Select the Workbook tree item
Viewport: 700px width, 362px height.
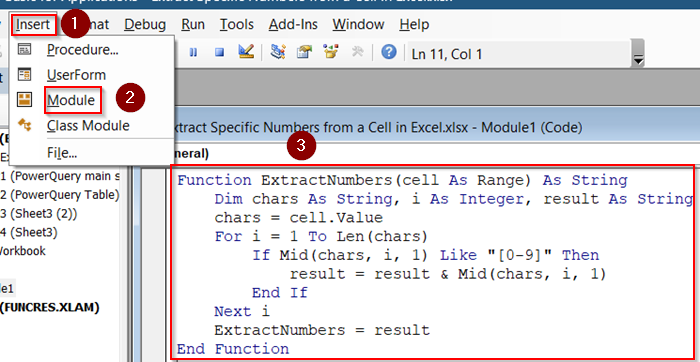click(23, 251)
